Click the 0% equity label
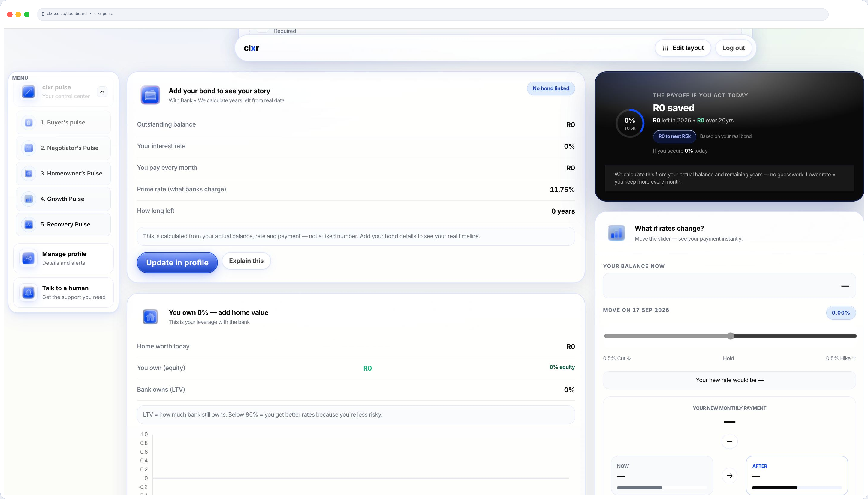Image resolution: width=868 pixels, height=499 pixels. 562,367
